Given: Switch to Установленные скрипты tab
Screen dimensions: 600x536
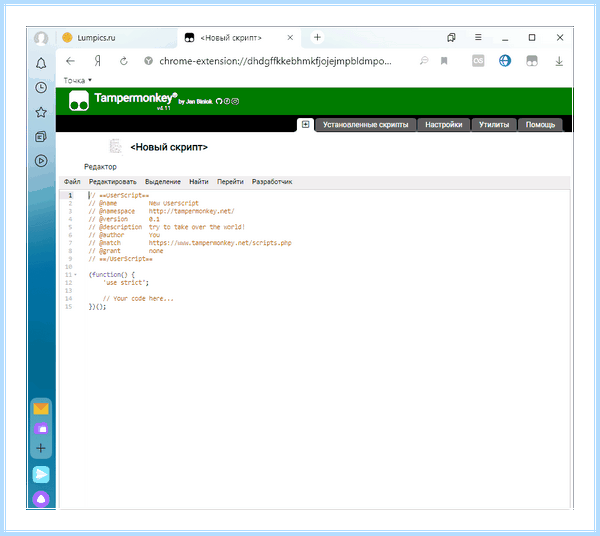Looking at the screenshot, I should click(x=365, y=125).
